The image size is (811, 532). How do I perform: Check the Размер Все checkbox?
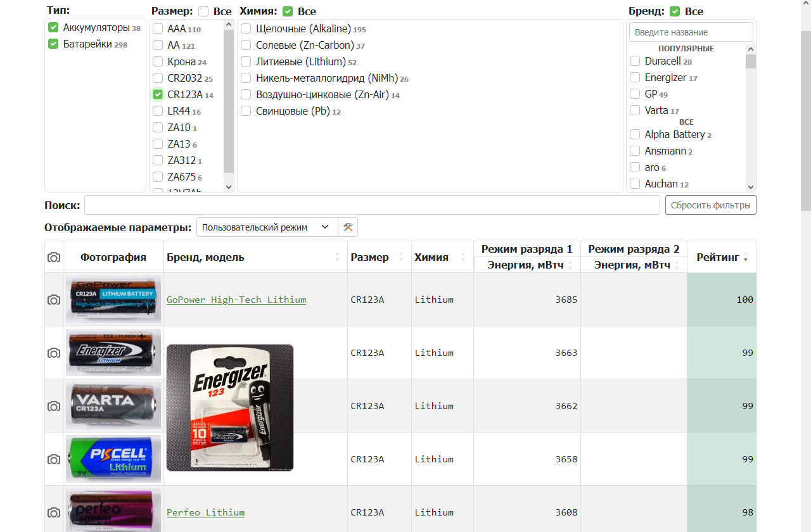[203, 11]
